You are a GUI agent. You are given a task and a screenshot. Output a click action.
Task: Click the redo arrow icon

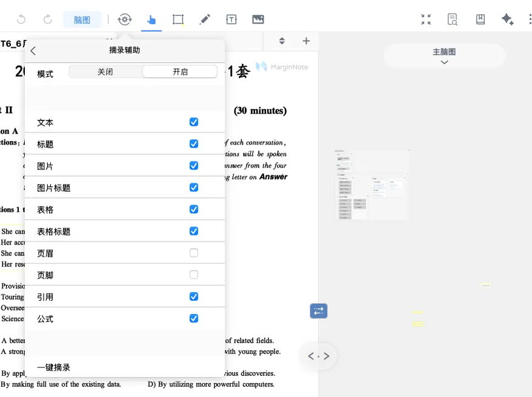[47, 19]
